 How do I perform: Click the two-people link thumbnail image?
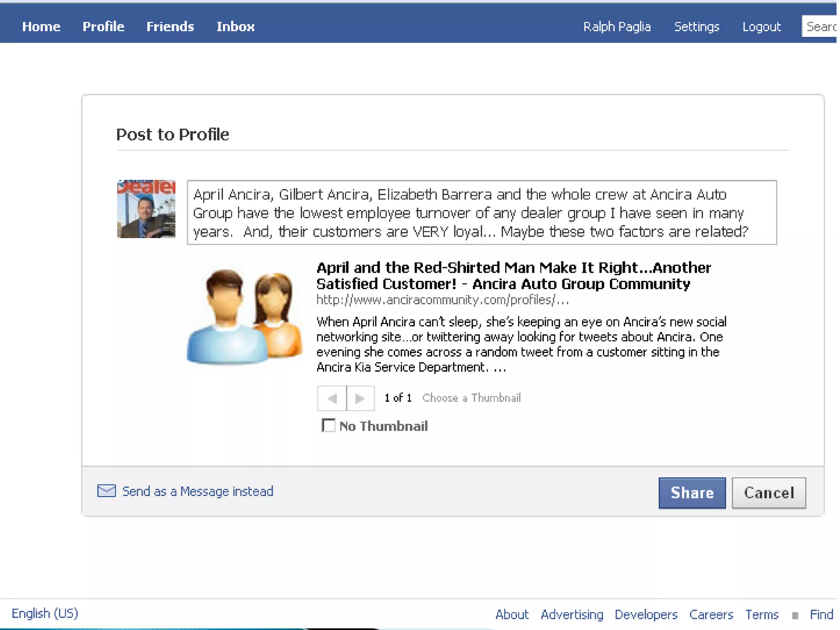coord(245,316)
